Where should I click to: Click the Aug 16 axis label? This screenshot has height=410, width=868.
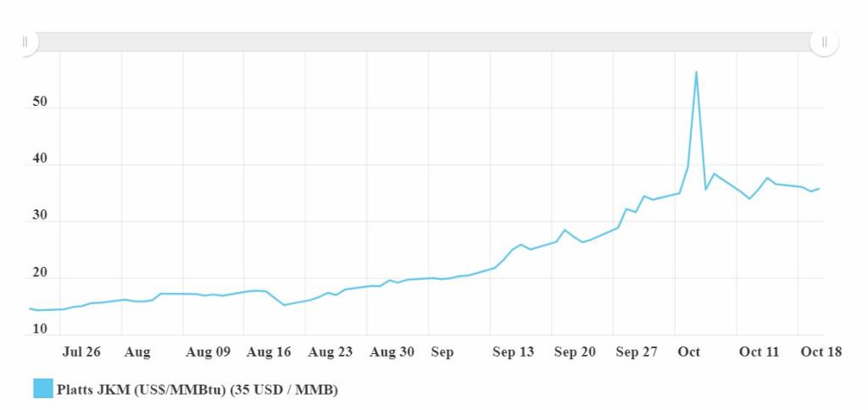269,352
